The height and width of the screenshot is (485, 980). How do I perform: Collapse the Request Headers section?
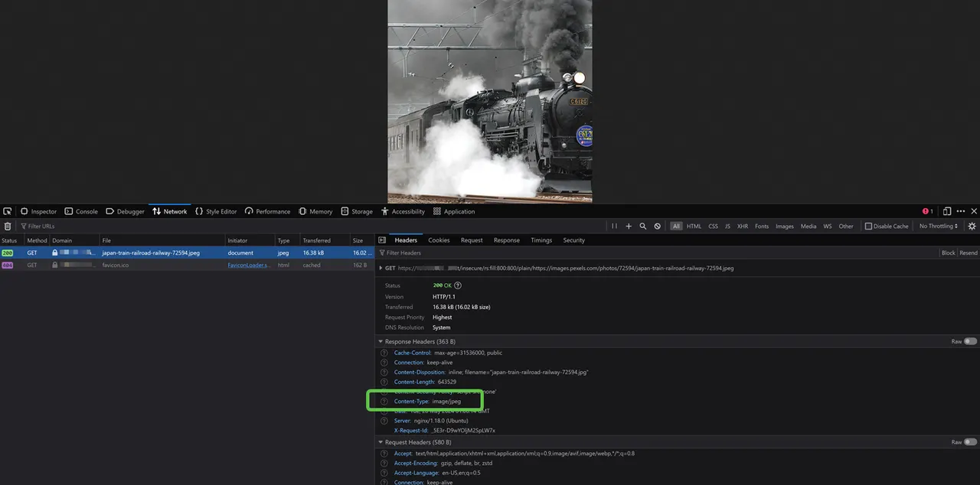381,442
